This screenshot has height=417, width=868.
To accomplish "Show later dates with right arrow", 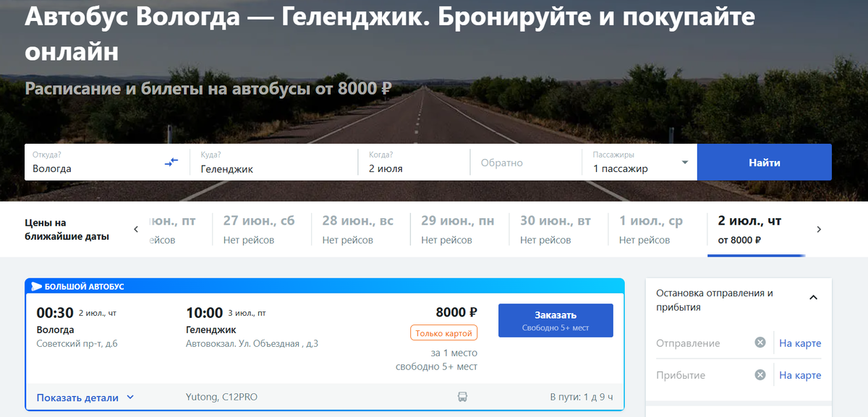I will (819, 230).
